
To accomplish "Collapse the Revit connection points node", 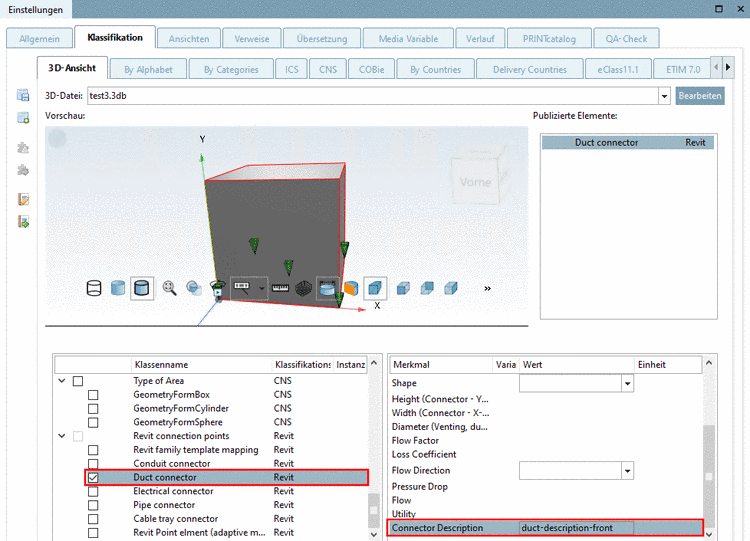I will [x=62, y=436].
